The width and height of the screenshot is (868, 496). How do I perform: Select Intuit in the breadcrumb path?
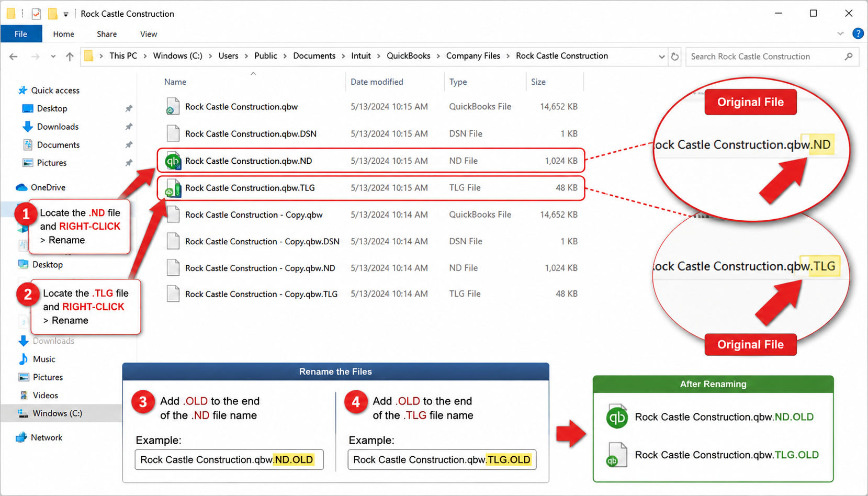coord(361,56)
